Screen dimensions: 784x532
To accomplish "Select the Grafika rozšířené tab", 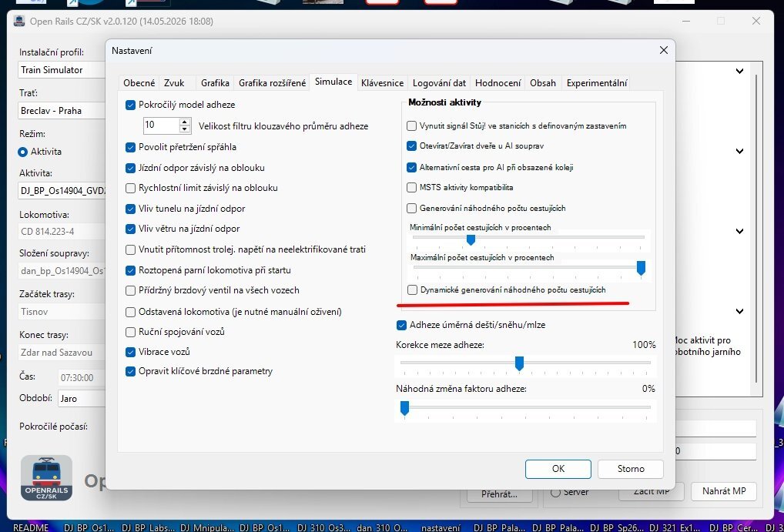I will [272, 83].
